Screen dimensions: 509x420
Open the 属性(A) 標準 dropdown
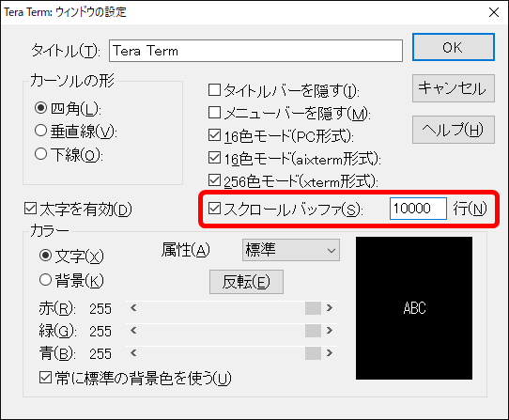[291, 250]
